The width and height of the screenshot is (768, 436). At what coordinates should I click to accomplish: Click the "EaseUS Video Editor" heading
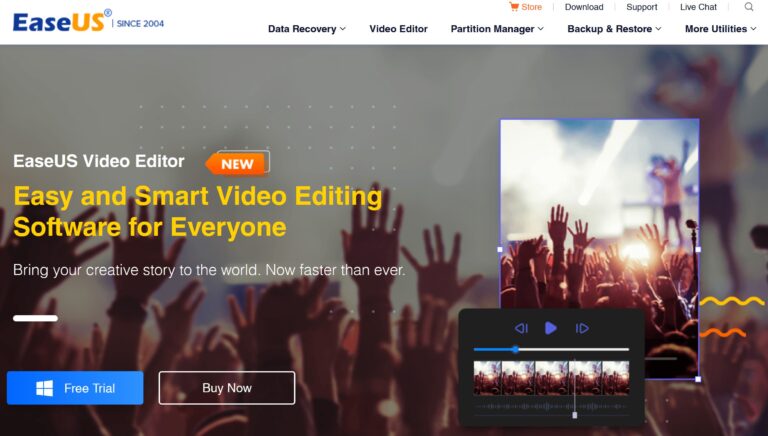(x=99, y=161)
